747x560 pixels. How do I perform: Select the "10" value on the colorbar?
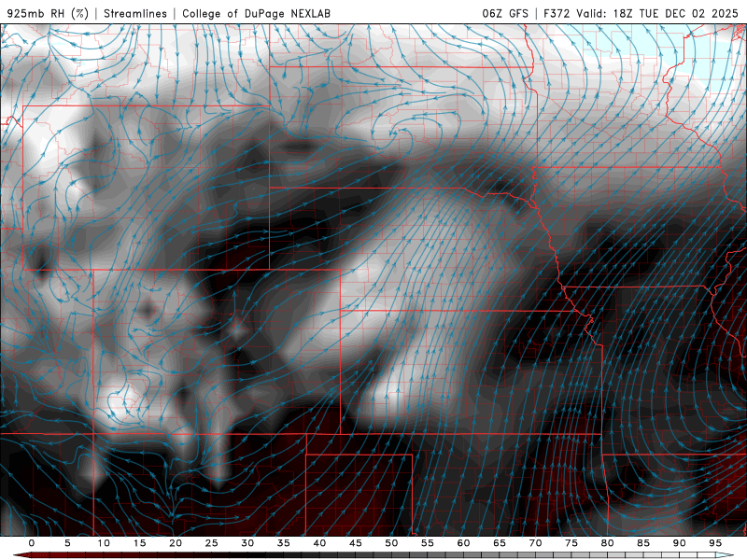pos(104,543)
